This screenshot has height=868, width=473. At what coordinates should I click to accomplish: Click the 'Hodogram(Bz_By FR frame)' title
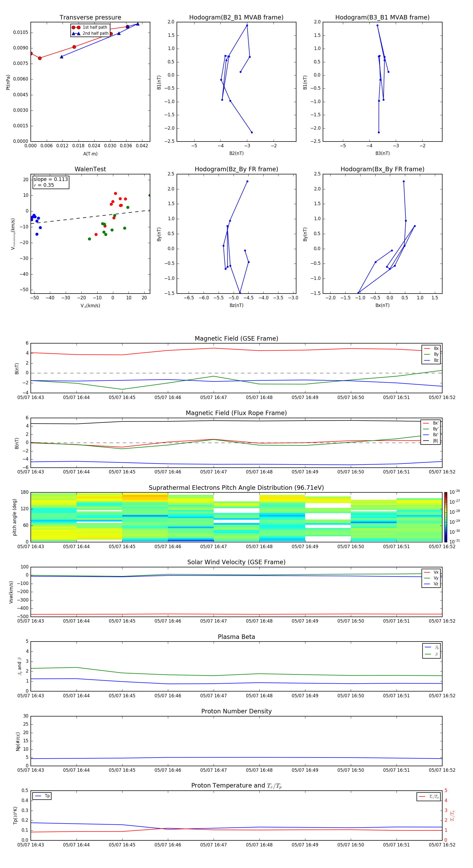point(236,169)
